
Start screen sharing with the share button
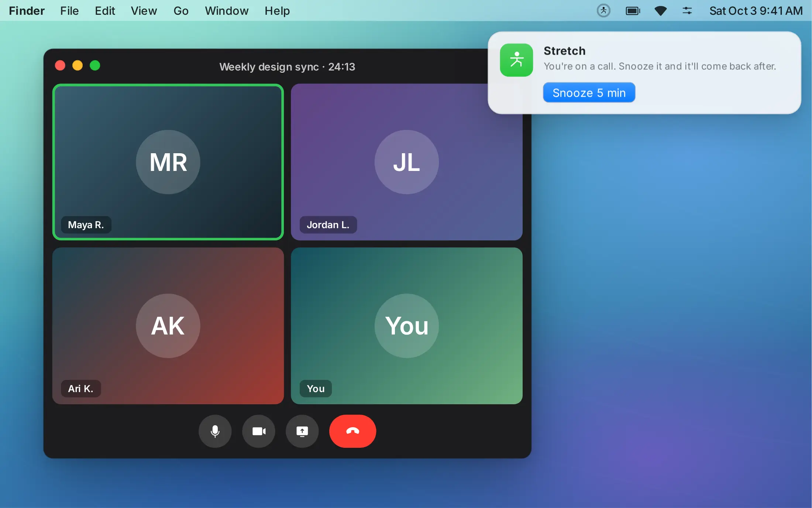[302, 431]
